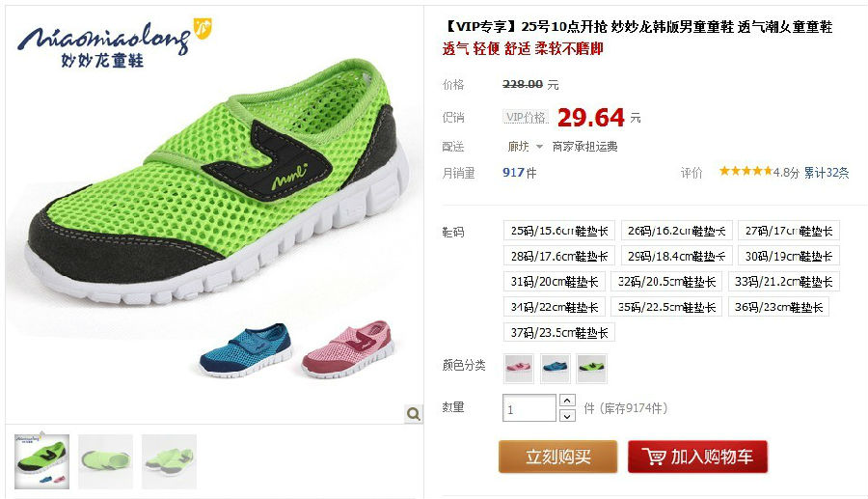The height and width of the screenshot is (499, 868).
Task: Select the second thumbnail showing shoe top
Action: click(105, 462)
